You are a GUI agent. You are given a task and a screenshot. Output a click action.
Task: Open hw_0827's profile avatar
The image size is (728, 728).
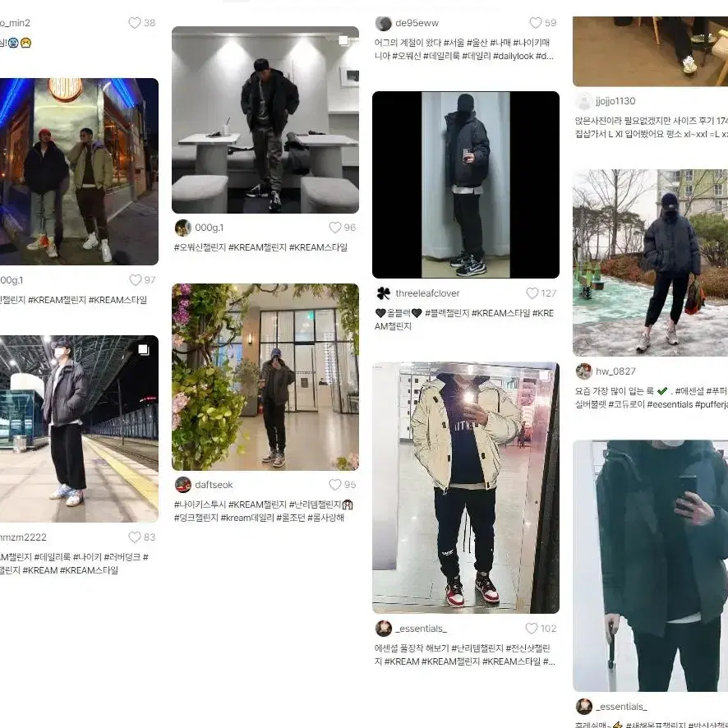584,371
